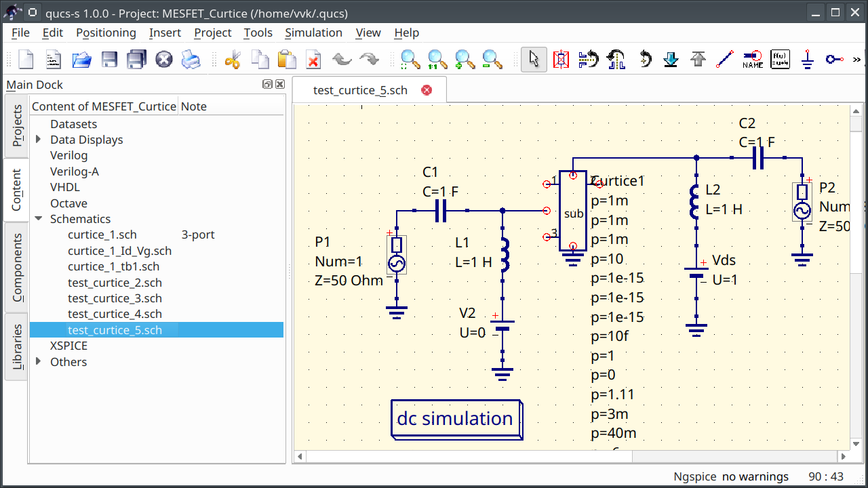Close the test_curtice_5.sch tab

tap(426, 89)
